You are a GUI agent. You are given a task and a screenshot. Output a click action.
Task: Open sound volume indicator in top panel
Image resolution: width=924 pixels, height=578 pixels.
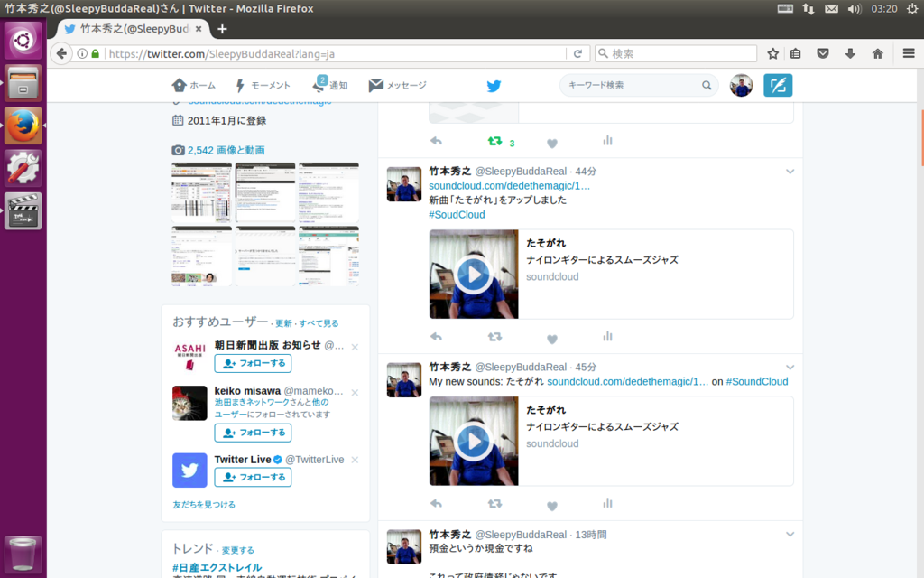point(854,9)
